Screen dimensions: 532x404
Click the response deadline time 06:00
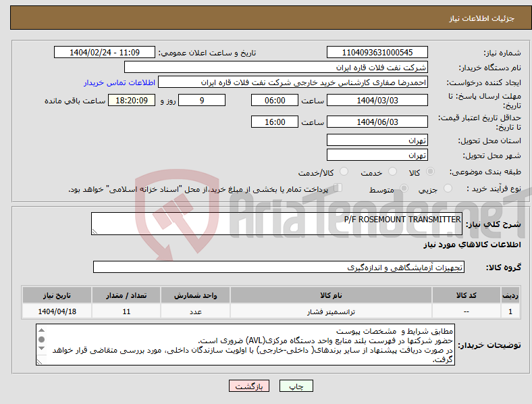(x=275, y=100)
